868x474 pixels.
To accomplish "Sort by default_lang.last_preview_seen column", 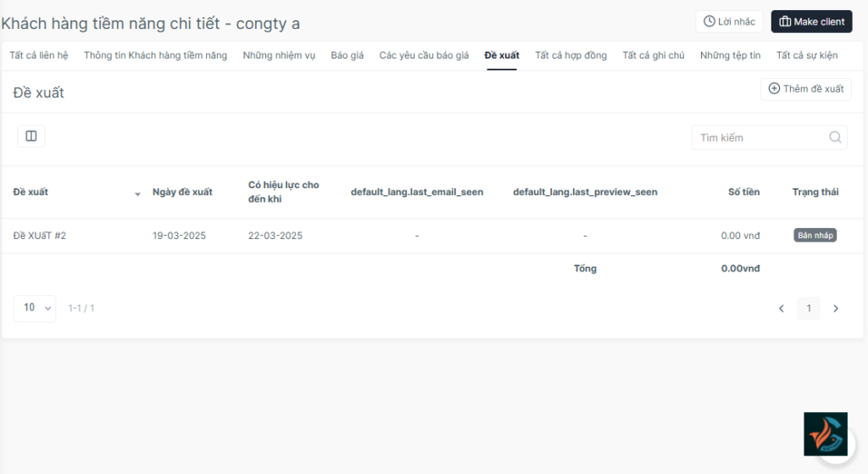I will 585,192.
